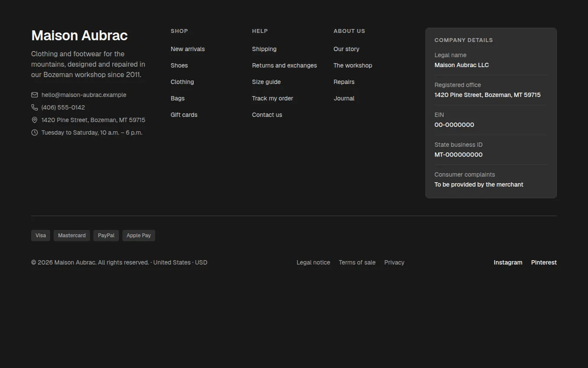Click the contact address 1420 Pine Street beside the pin
Viewport: 588px width, 368px height.
pos(93,120)
